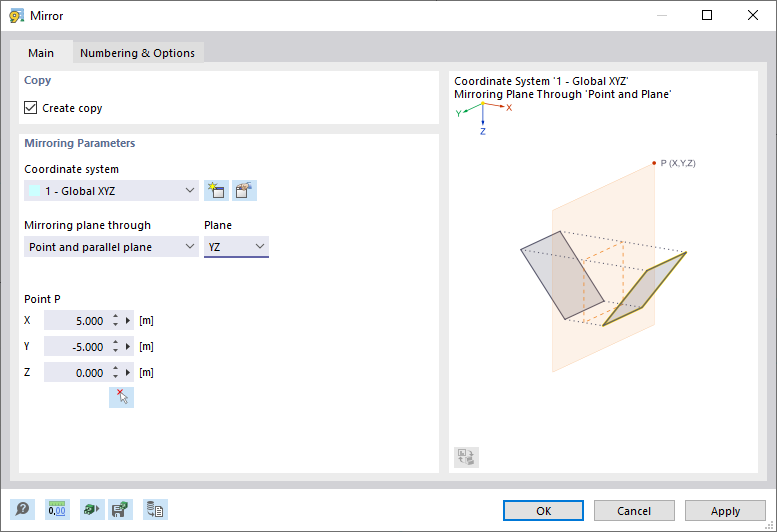Image resolution: width=777 pixels, height=532 pixels.
Task: Click the database copy icon in footer
Action: click(156, 509)
